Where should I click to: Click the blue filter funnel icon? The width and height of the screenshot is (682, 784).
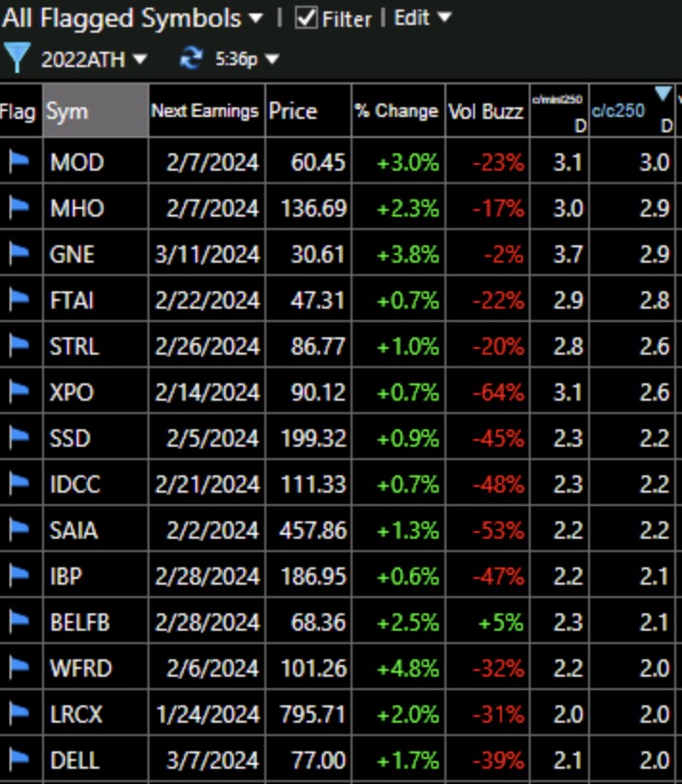(16, 58)
